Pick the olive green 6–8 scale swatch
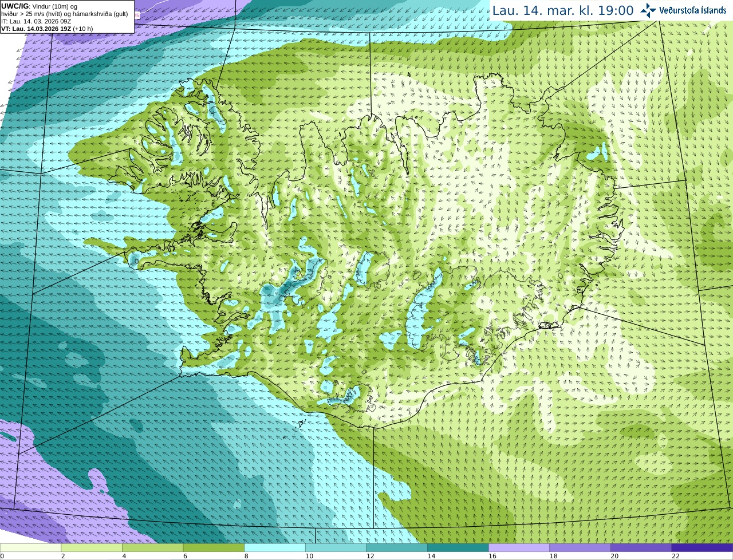This screenshot has height=560, width=733. pos(214,548)
